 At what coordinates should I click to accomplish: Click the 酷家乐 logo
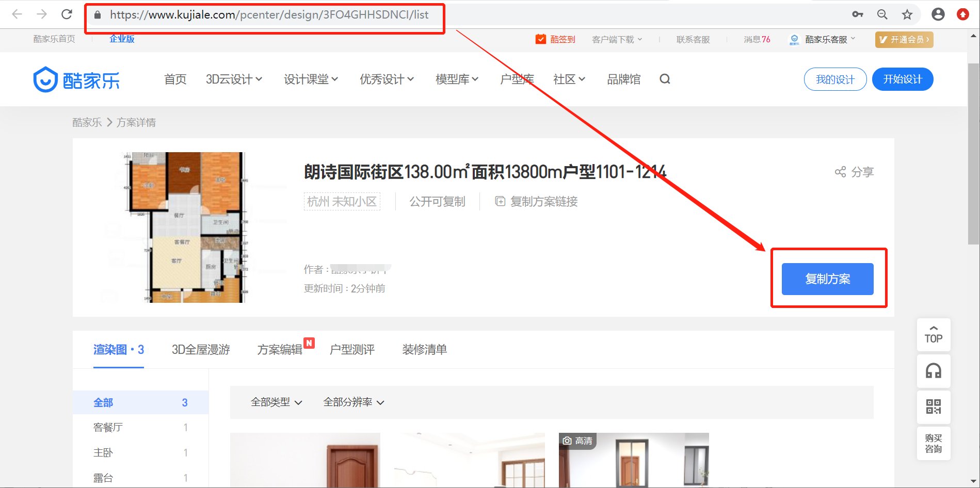[76, 79]
